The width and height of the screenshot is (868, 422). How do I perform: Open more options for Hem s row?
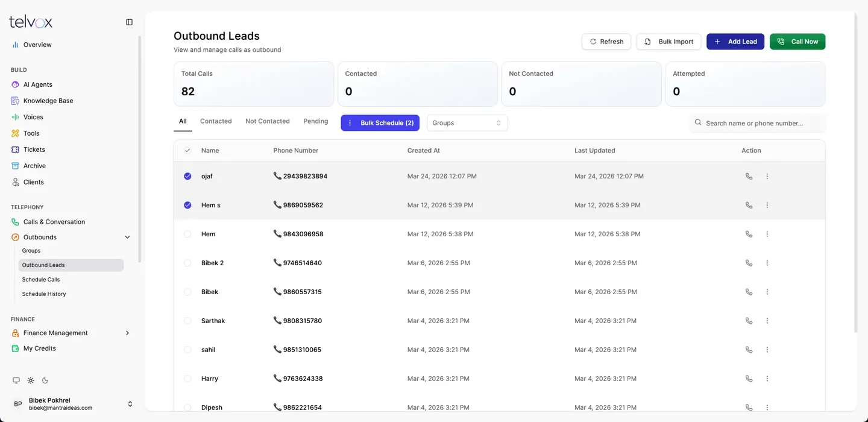point(767,205)
